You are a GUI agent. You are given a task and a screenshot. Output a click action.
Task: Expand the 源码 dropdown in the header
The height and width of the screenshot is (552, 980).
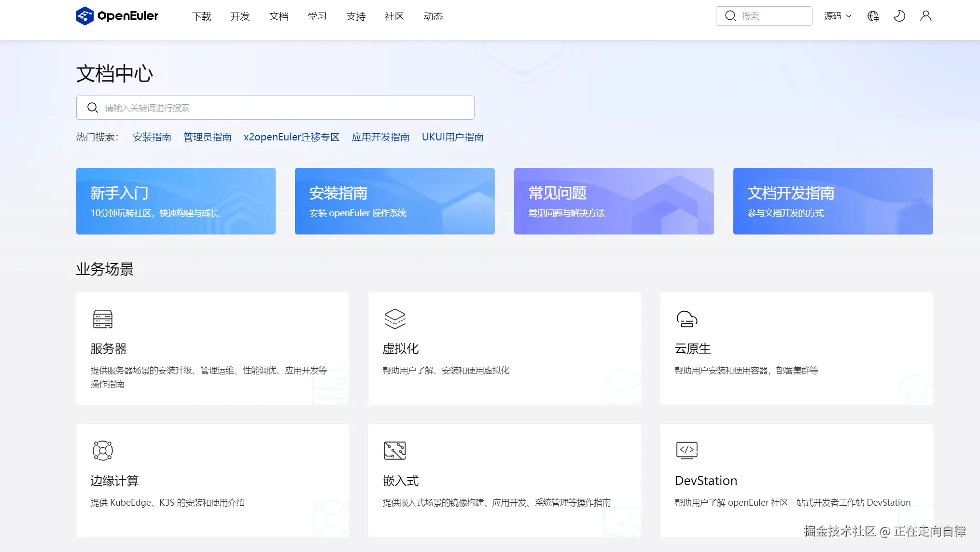838,16
